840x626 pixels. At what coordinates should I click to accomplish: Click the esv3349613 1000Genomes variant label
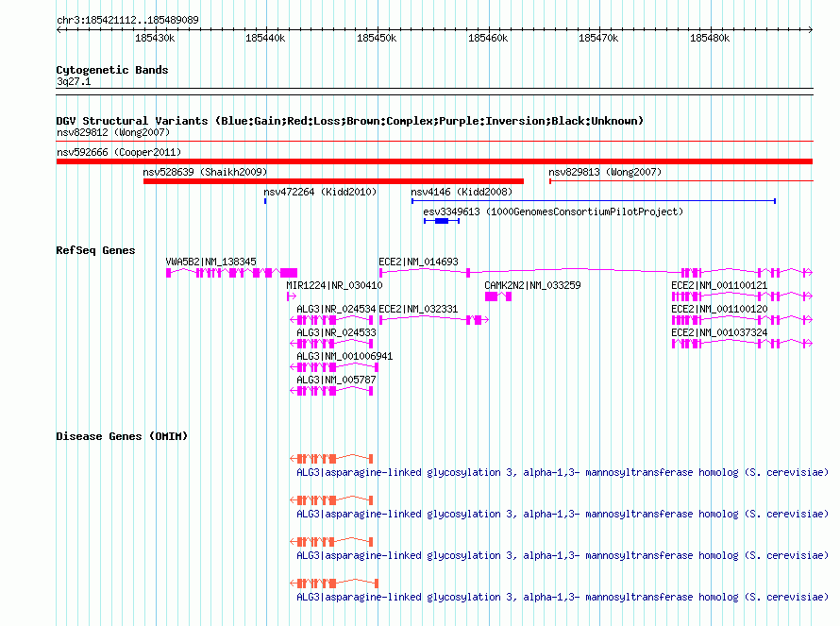(x=553, y=211)
